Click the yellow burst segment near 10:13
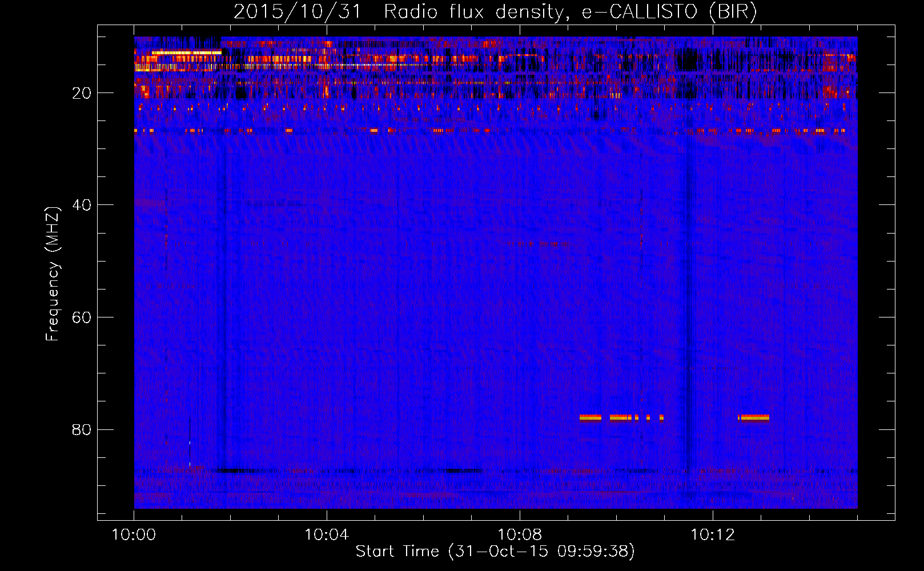The image size is (924, 571). click(x=753, y=417)
